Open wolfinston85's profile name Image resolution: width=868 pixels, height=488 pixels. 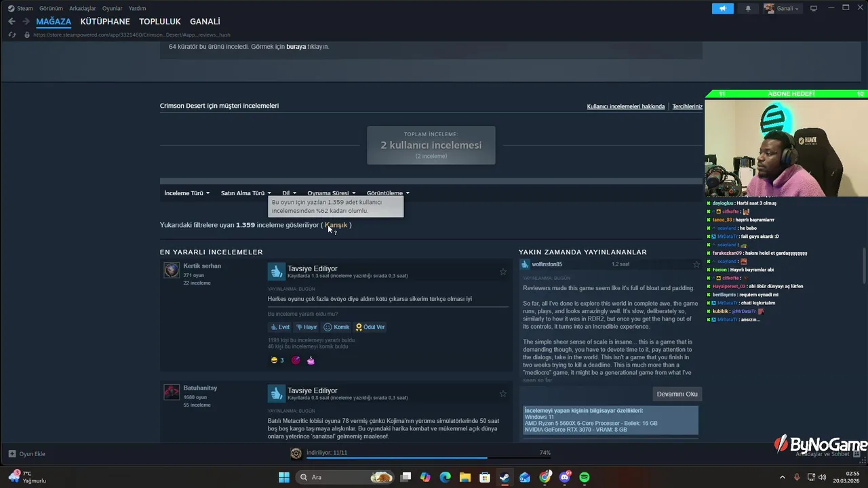pyautogui.click(x=547, y=264)
